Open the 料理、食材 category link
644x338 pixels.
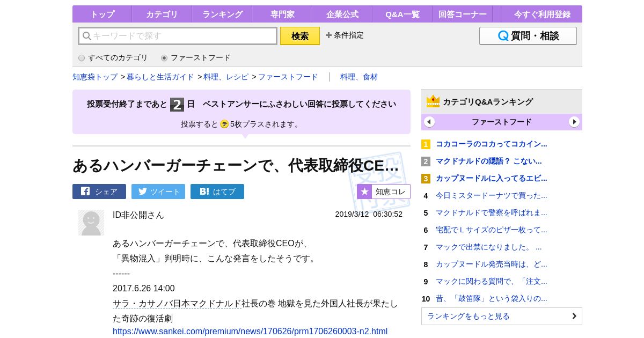(x=359, y=77)
